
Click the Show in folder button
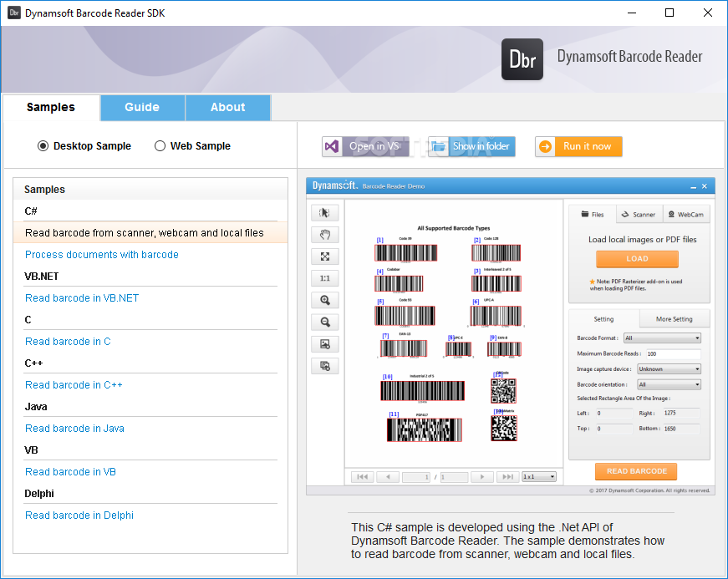point(471,146)
